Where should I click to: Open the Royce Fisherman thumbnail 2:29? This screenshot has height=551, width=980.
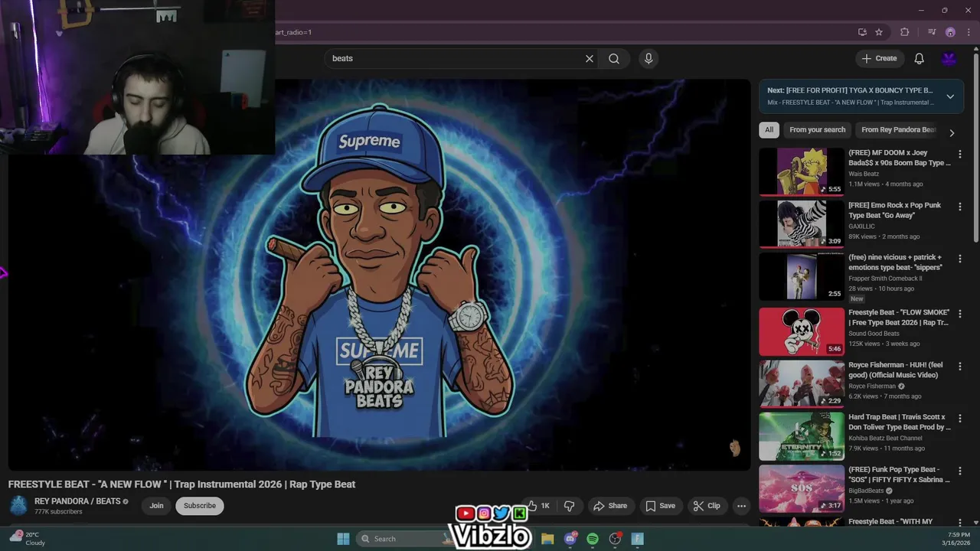coord(802,384)
